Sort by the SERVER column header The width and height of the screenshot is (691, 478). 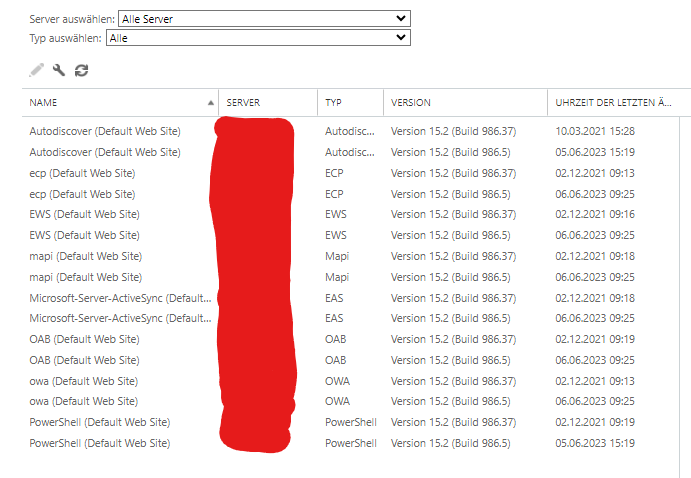pos(268,103)
